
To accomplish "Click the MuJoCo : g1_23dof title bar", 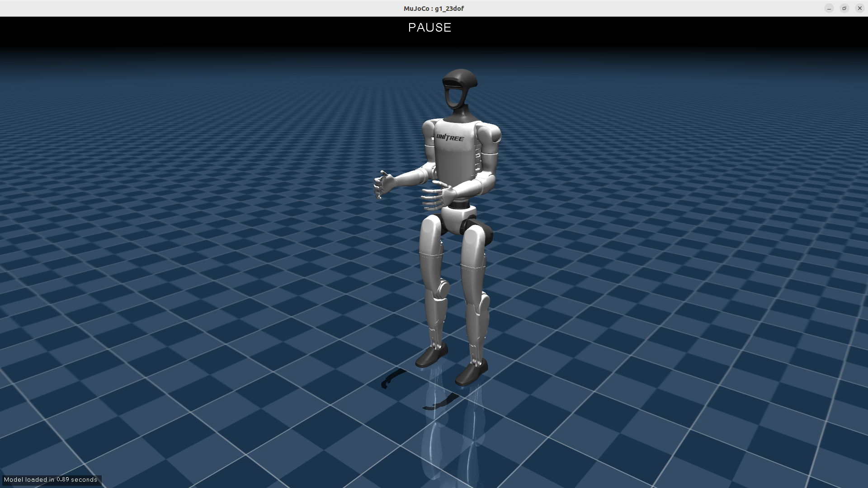I will coord(433,8).
